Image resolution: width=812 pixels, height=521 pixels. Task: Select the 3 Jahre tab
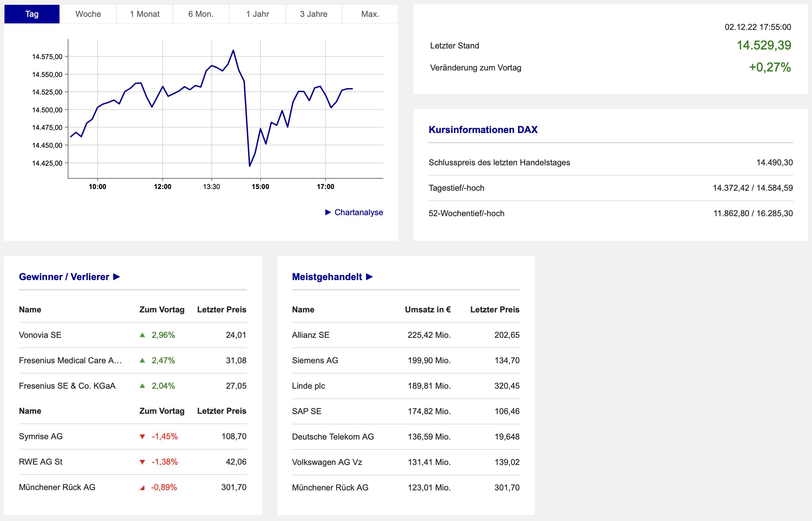pos(314,14)
